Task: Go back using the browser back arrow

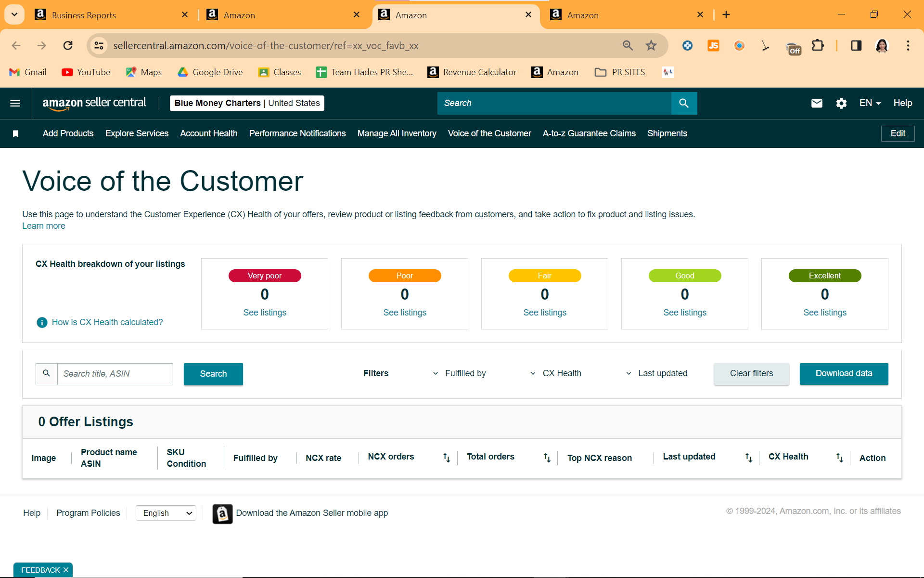Action: [x=16, y=45]
